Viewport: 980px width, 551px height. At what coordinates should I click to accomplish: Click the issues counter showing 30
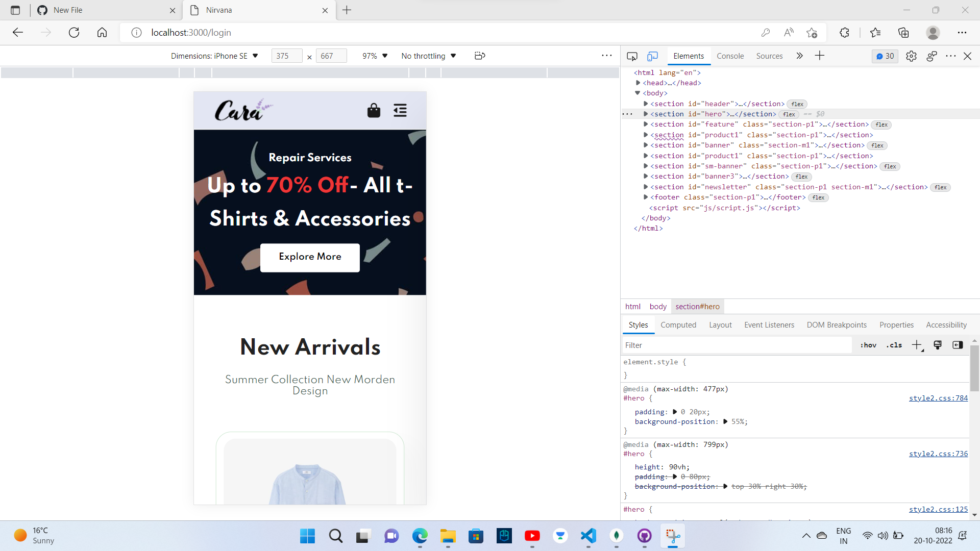tap(885, 56)
